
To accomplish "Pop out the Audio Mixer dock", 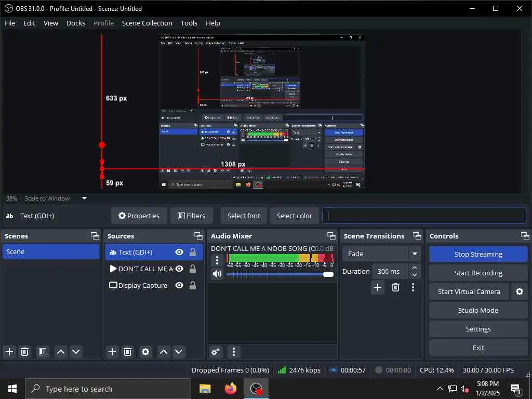I will point(331,236).
